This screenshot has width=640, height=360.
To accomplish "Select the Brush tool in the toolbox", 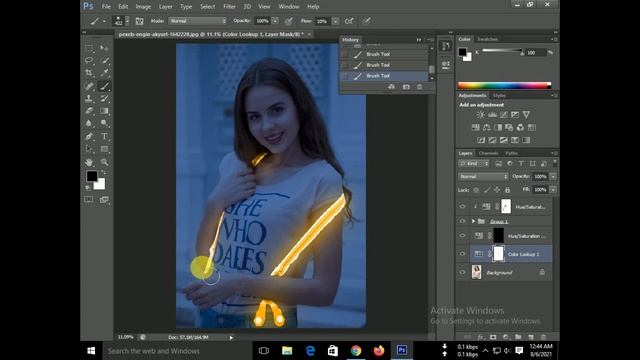I will click(x=104, y=86).
